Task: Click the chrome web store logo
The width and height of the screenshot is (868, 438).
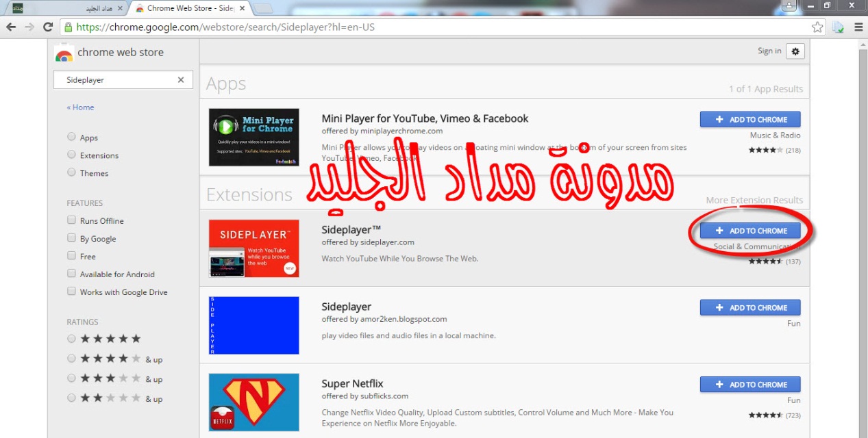Action: tap(64, 53)
